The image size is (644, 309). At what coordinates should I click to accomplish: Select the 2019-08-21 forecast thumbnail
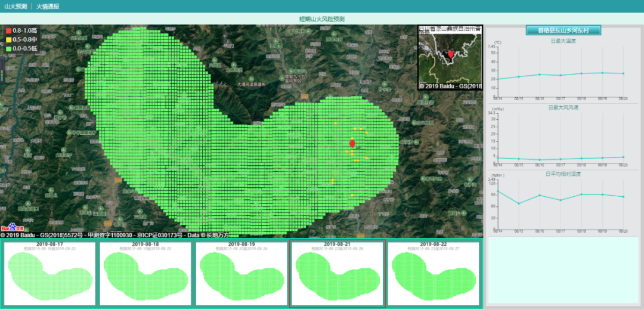pyautogui.click(x=338, y=273)
